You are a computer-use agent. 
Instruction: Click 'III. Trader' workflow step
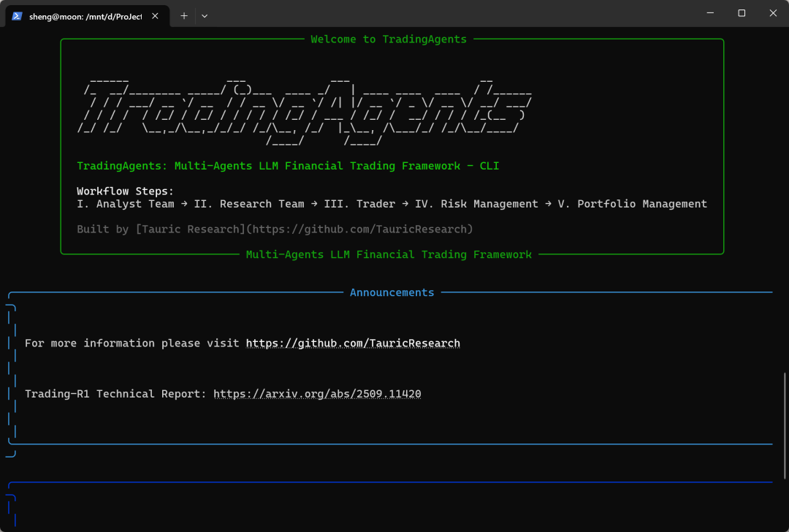point(359,204)
